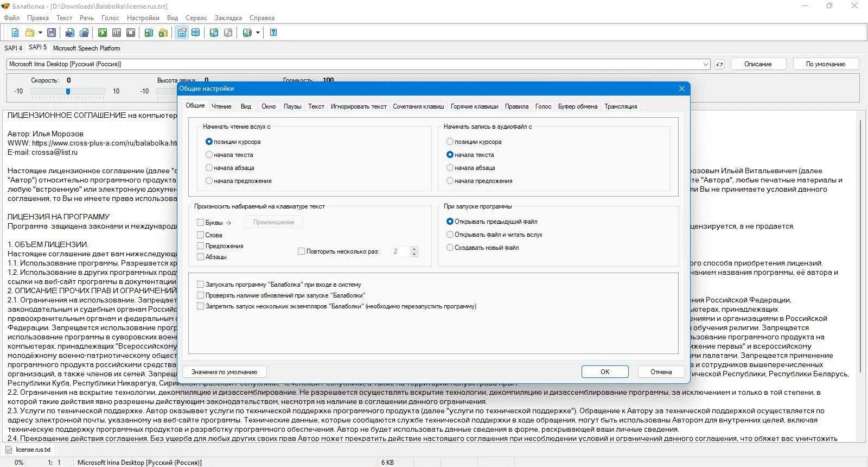Click the По умолчанию voice button
The width and height of the screenshot is (868, 467).
click(826, 64)
